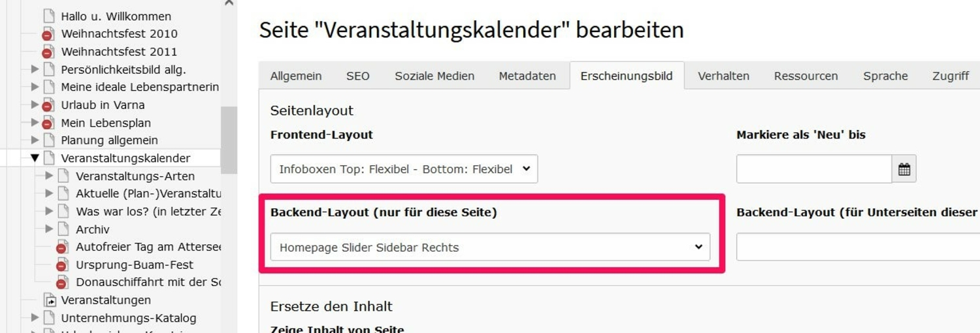Select the Archiv page in tree
Viewport: 980px width, 333px height.
coord(93,230)
